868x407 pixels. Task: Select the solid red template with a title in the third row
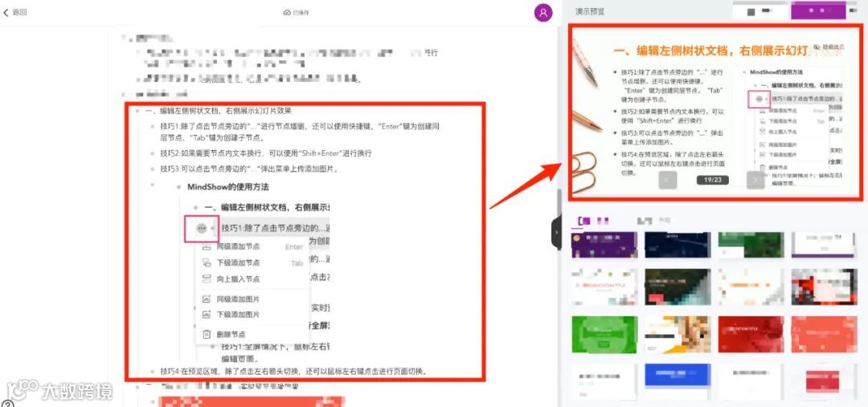point(751,335)
